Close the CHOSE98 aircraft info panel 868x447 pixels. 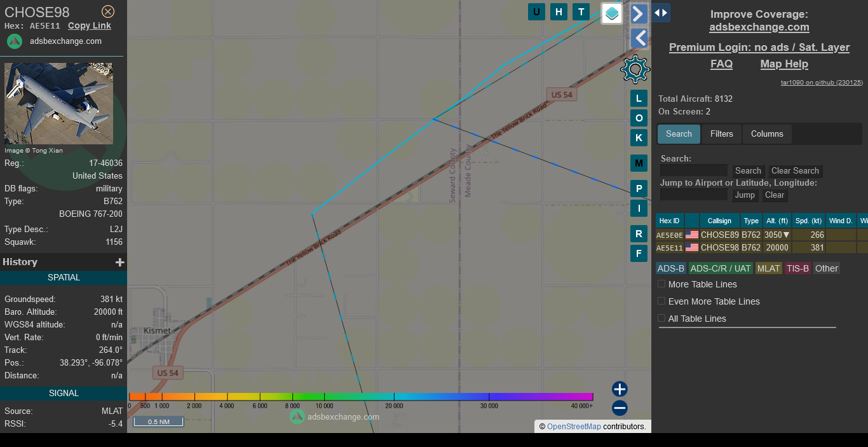tap(108, 11)
